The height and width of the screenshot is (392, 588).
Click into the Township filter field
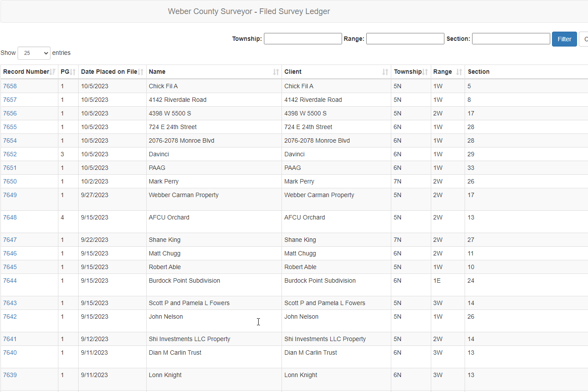click(303, 39)
